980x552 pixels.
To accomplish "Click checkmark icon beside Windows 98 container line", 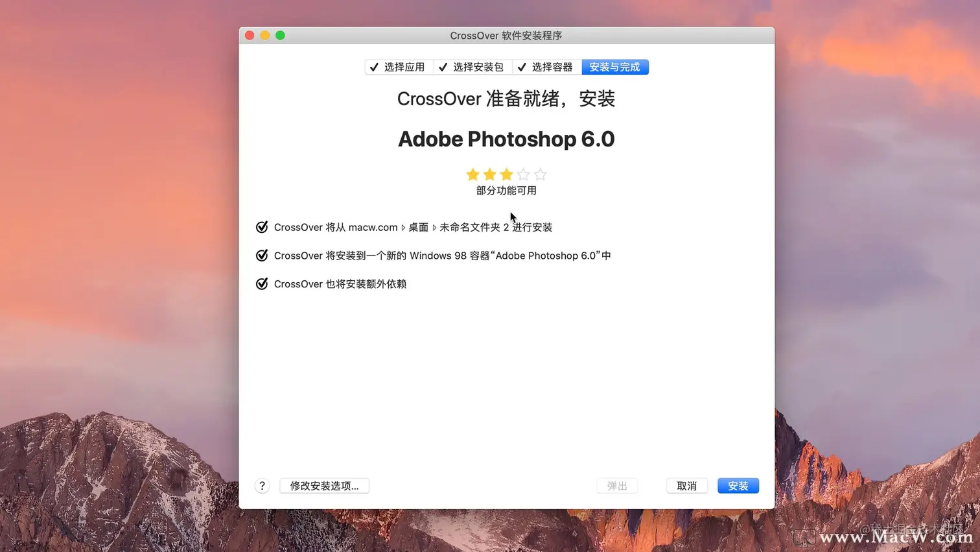I will pos(262,256).
